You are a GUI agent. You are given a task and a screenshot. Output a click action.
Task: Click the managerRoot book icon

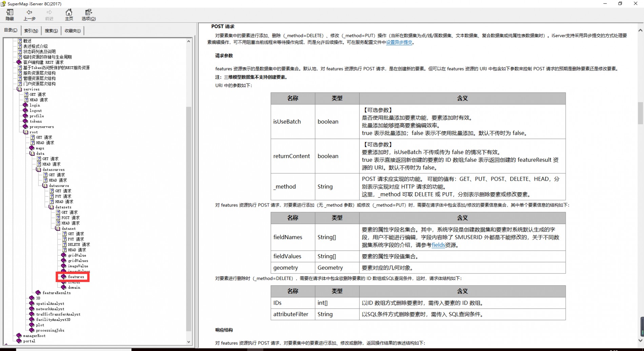pos(19,335)
